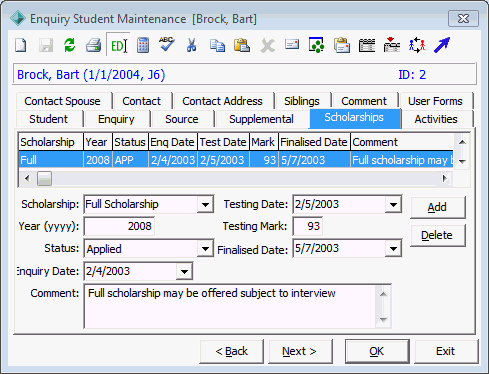
Task: Click the blue diagonal arrow icon
Action: pos(442,45)
